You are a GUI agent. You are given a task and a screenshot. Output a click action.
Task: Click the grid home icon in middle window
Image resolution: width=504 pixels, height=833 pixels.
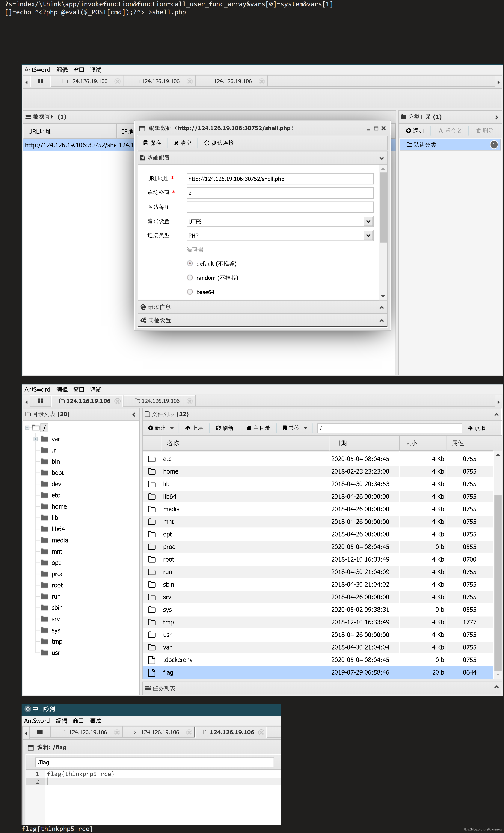pos(40,401)
